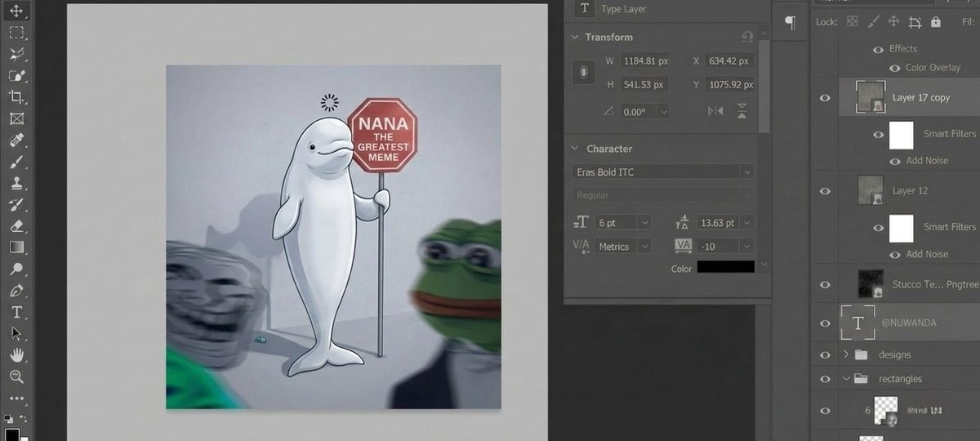Select the Horizontal Type tool
This screenshot has height=441, width=980.
click(16, 311)
